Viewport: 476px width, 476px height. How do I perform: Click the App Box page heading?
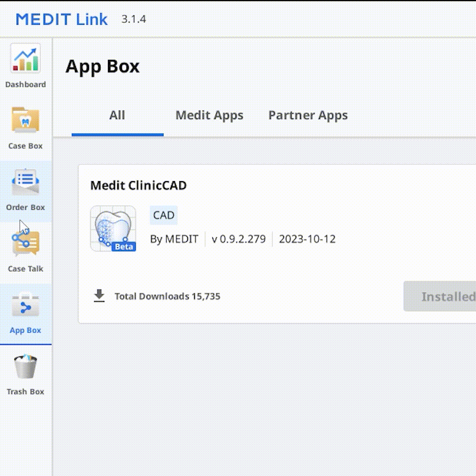[103, 66]
